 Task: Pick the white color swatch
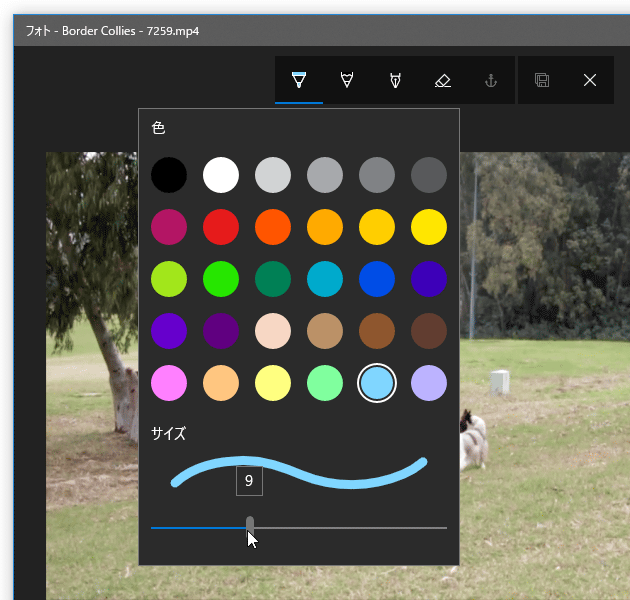tap(221, 175)
